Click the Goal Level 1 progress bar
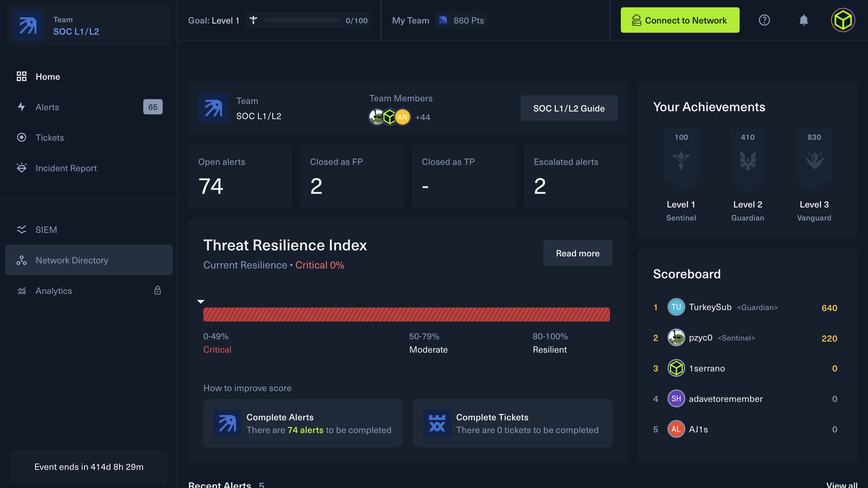The width and height of the screenshot is (868, 488). [302, 21]
